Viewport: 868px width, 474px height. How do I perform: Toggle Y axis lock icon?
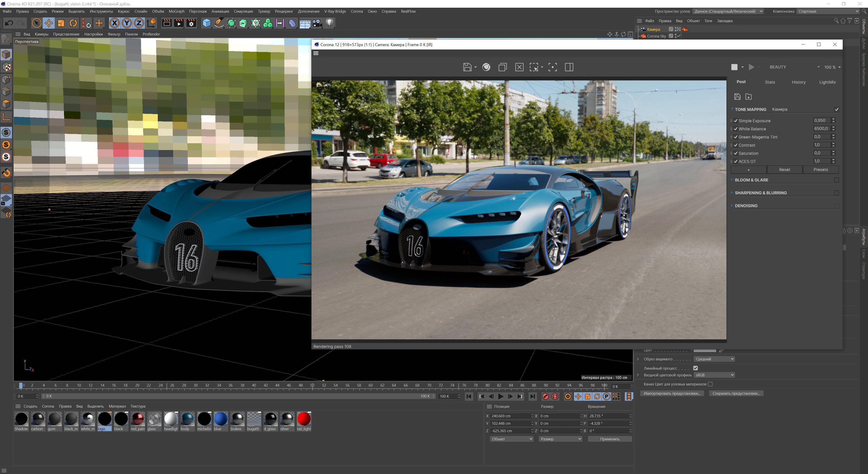pyautogui.click(x=127, y=23)
